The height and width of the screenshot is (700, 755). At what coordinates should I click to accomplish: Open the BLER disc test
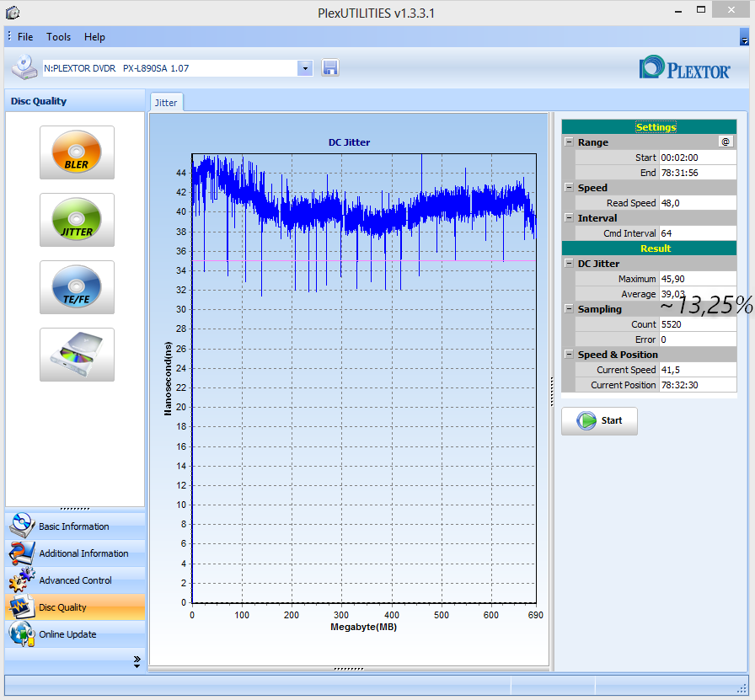[77, 152]
